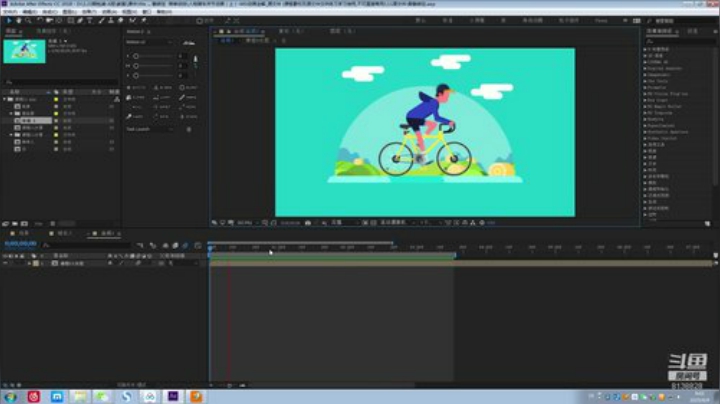Expand the CINEMA 4D effects category
Viewport: 720px width, 404px height.
(x=645, y=62)
